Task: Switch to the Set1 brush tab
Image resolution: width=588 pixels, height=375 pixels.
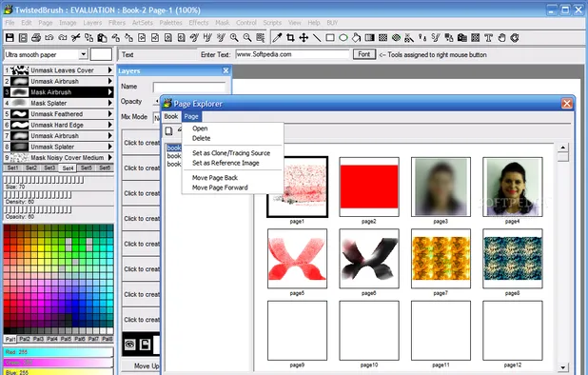Action: pyautogui.click(x=12, y=168)
